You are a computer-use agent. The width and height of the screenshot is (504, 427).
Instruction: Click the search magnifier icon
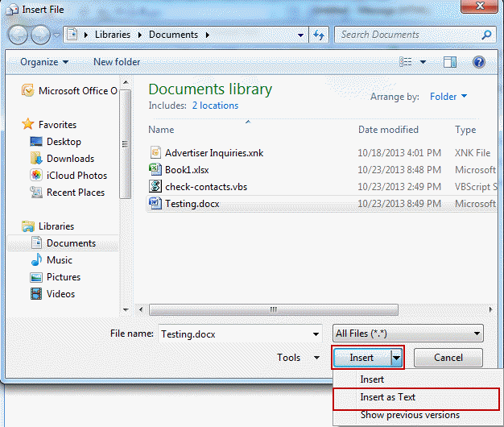click(486, 35)
